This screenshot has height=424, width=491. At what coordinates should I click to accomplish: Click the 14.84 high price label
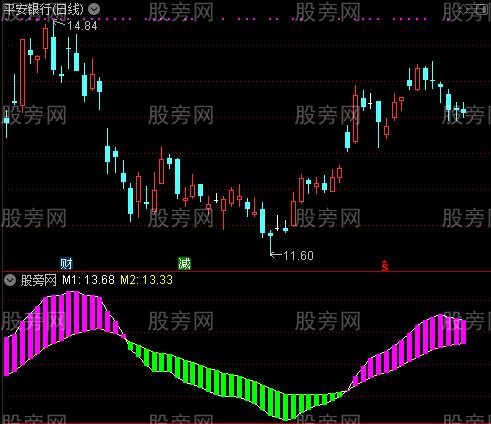82,26
